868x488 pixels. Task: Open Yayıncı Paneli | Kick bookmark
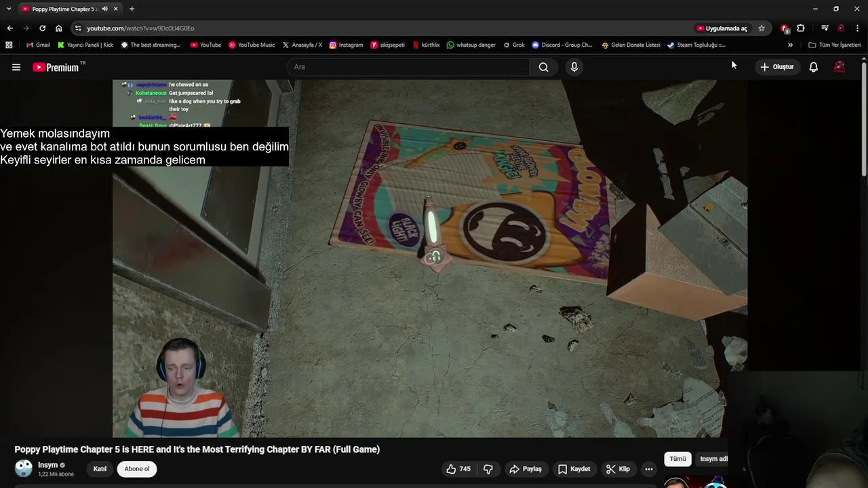(x=85, y=45)
